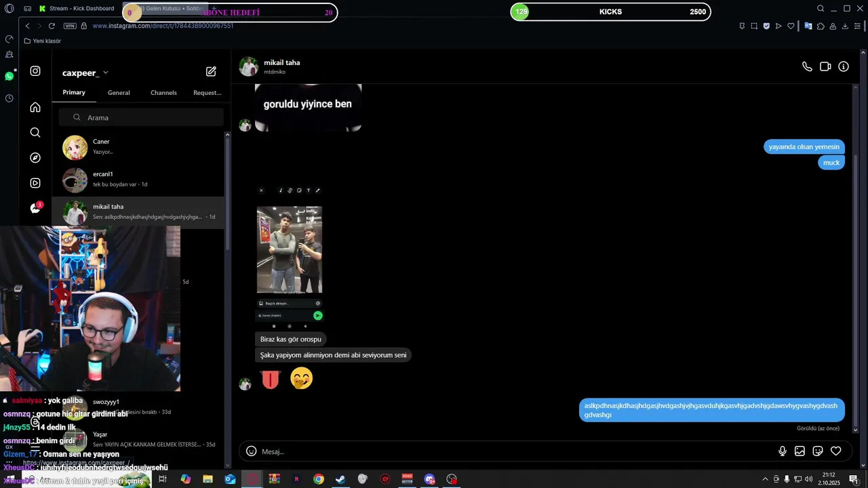Focus the Arama search field
The height and width of the screenshot is (488, 868).
(141, 117)
